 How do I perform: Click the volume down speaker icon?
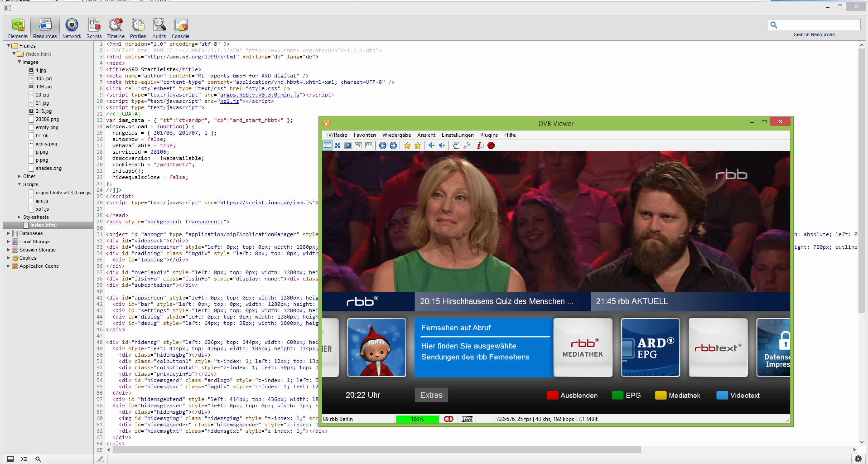(431, 146)
